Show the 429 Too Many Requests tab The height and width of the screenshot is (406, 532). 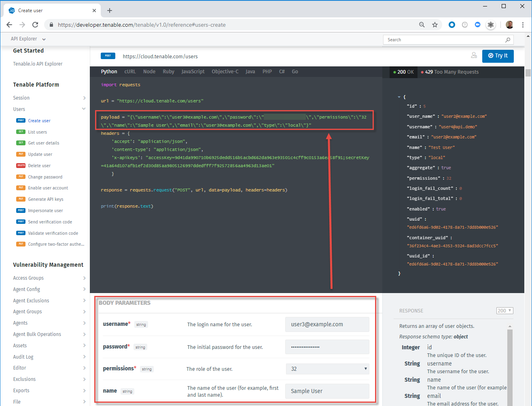click(x=449, y=72)
